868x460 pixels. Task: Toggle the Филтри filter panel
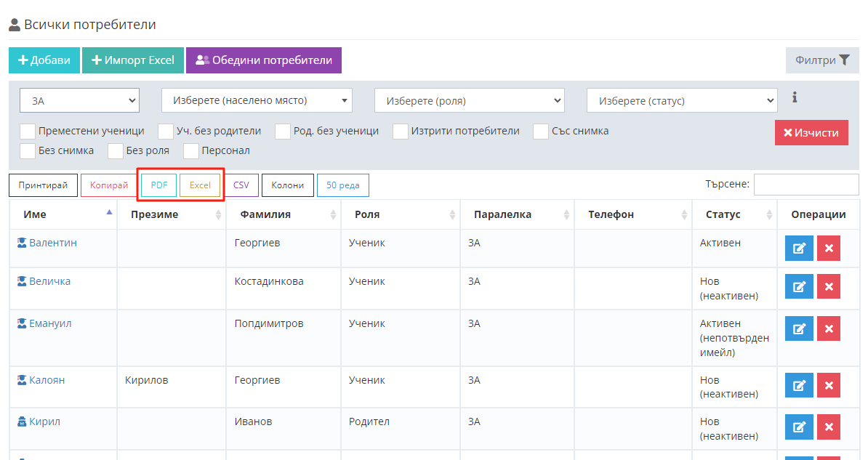coord(822,60)
